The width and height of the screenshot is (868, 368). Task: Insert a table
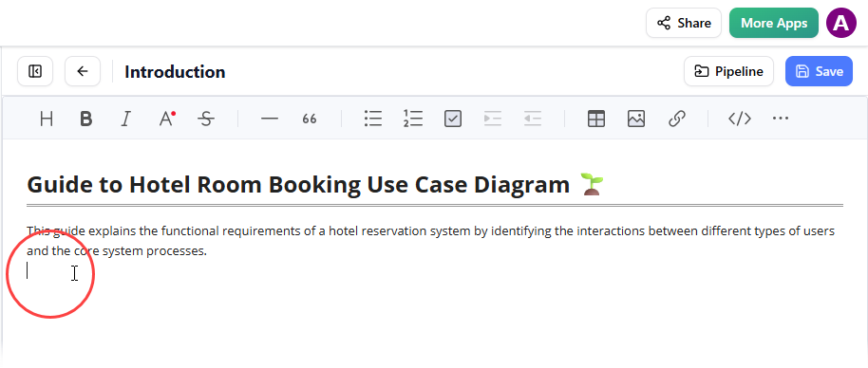tap(596, 119)
